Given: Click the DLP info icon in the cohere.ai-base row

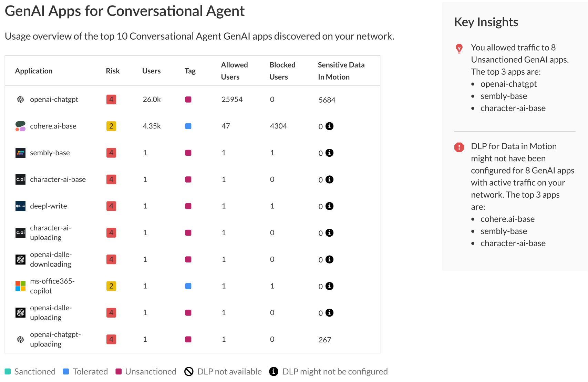Looking at the screenshot, I should [329, 126].
